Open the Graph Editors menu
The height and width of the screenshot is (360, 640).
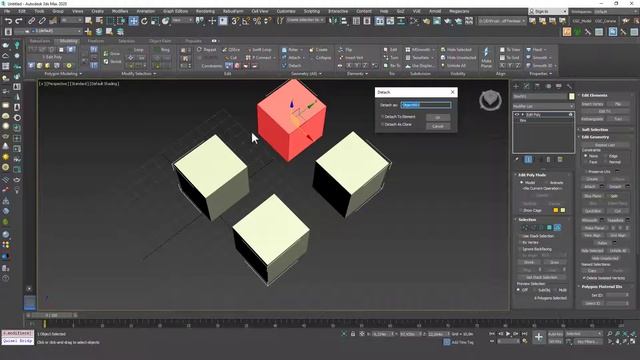(x=176, y=11)
